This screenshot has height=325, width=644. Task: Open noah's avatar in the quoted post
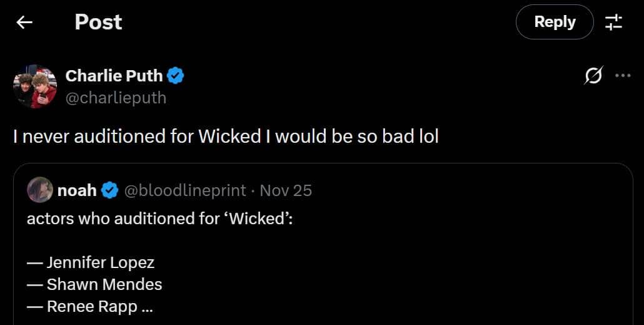(x=39, y=190)
